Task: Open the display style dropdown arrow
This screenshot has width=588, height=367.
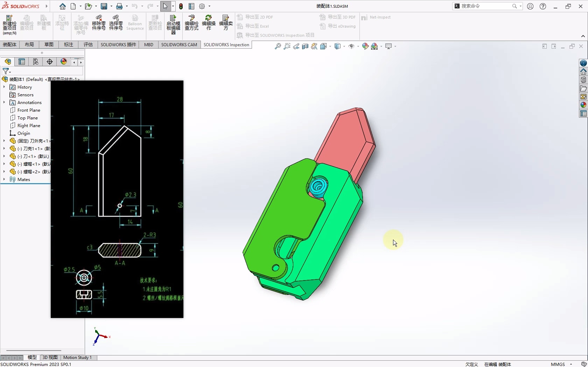Action: 344,47
